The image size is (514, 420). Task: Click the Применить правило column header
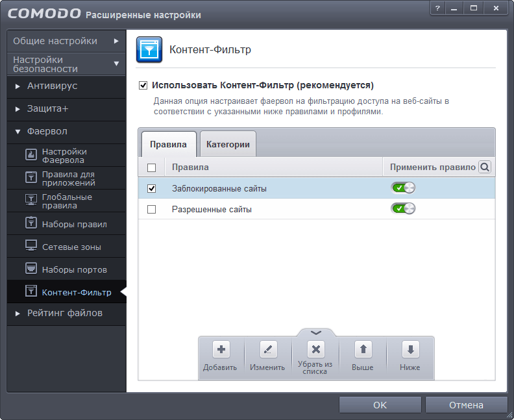click(432, 167)
